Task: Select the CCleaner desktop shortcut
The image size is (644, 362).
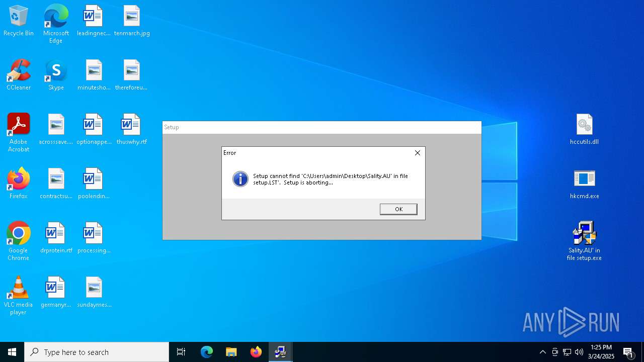Action: pyautogui.click(x=19, y=75)
